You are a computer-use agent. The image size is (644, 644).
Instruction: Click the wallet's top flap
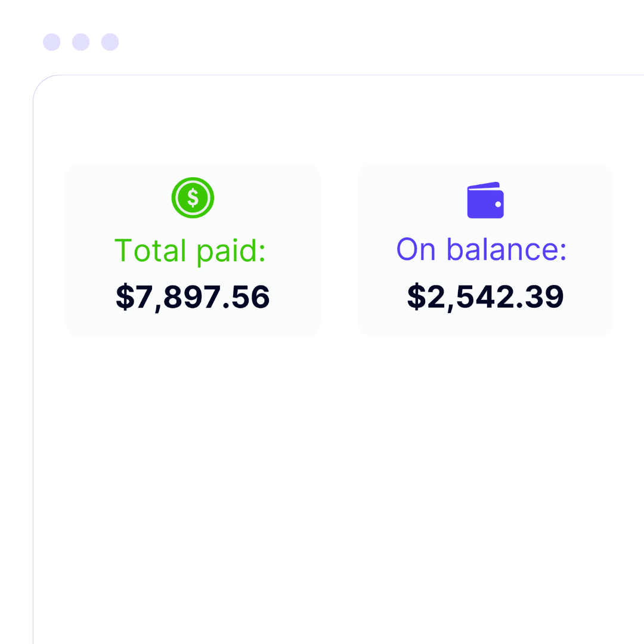tap(484, 185)
